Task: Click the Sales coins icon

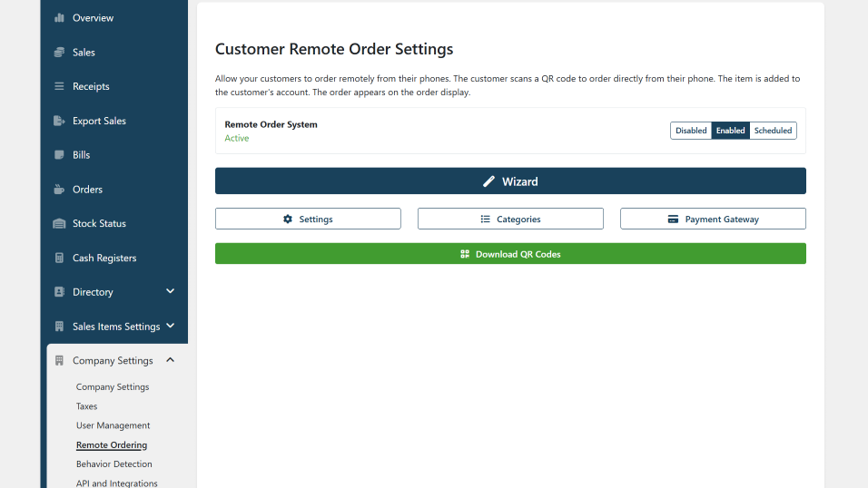Action: point(59,52)
